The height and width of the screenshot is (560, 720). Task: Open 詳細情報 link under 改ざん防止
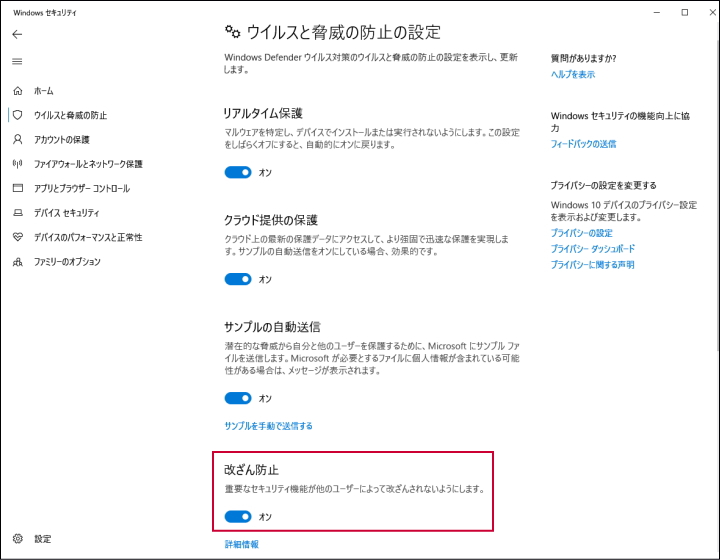click(x=241, y=545)
